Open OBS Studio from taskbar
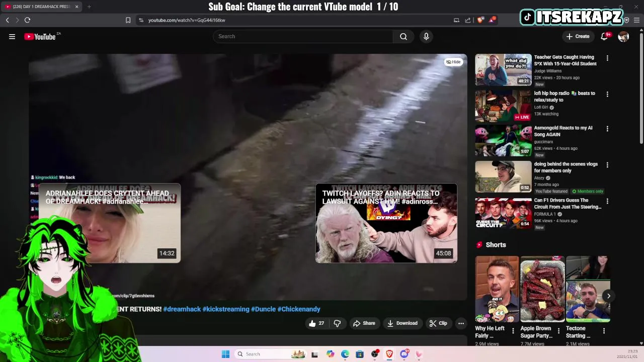This screenshot has height=362, width=644. pos(374,354)
